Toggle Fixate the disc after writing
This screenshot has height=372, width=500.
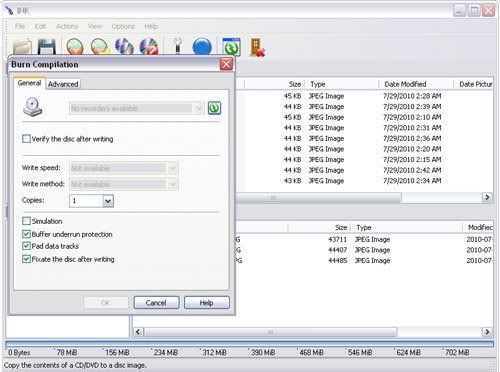(x=26, y=259)
